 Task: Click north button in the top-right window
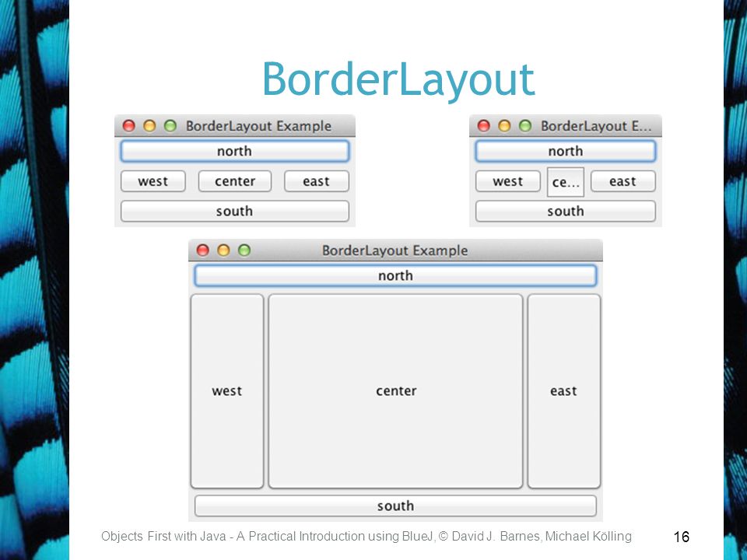[566, 152]
